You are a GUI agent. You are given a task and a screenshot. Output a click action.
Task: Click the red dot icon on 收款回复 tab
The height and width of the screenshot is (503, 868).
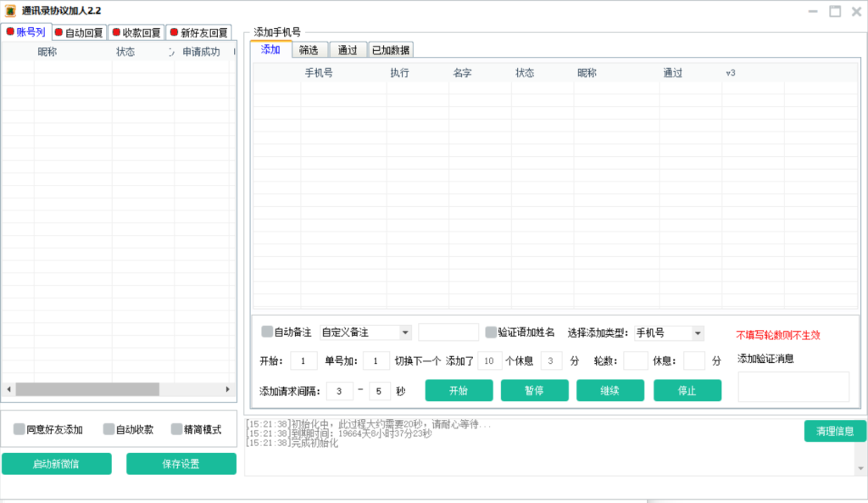coord(116,33)
